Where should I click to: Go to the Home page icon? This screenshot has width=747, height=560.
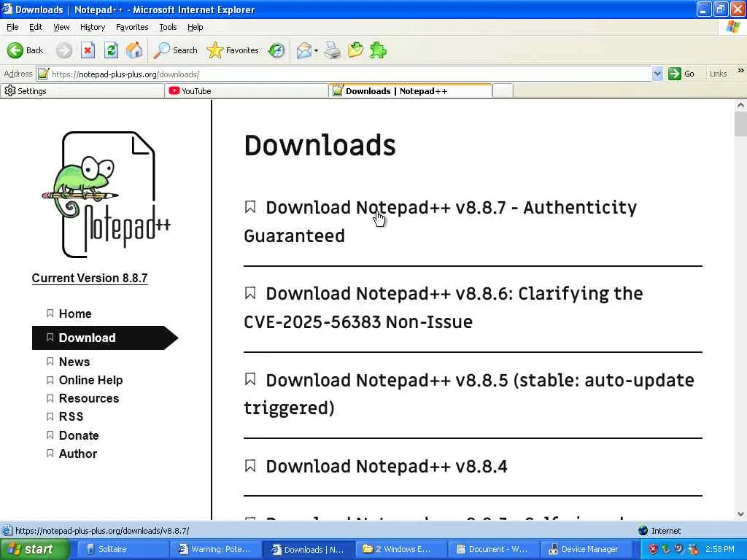134,50
